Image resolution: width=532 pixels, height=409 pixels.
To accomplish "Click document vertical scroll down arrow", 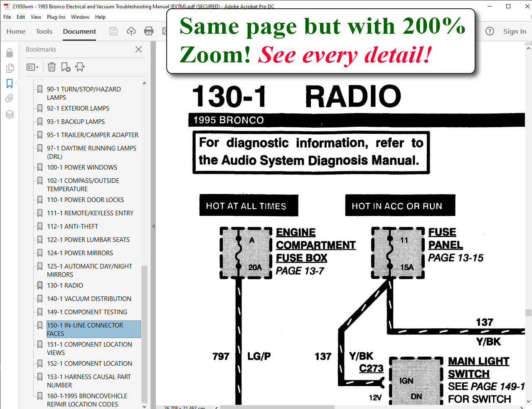I will tap(528, 402).
